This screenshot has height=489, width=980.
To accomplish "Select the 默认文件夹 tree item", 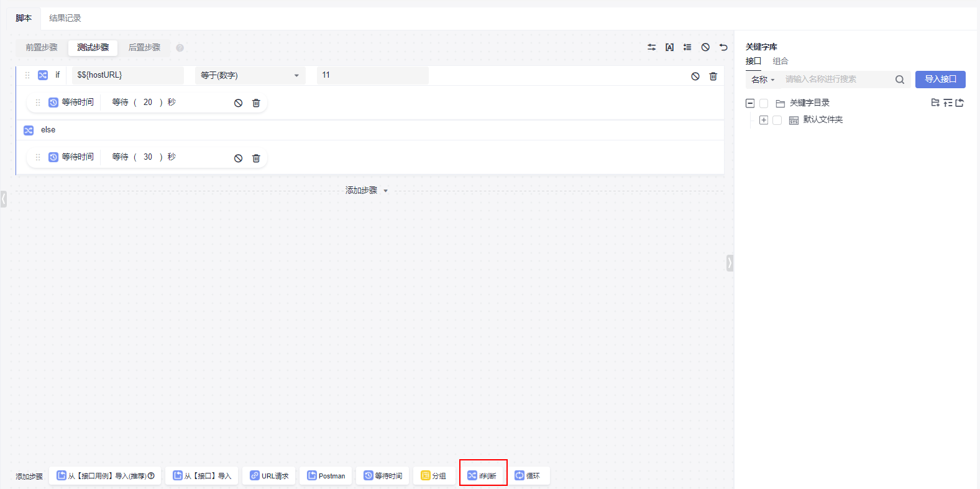I will pyautogui.click(x=823, y=120).
